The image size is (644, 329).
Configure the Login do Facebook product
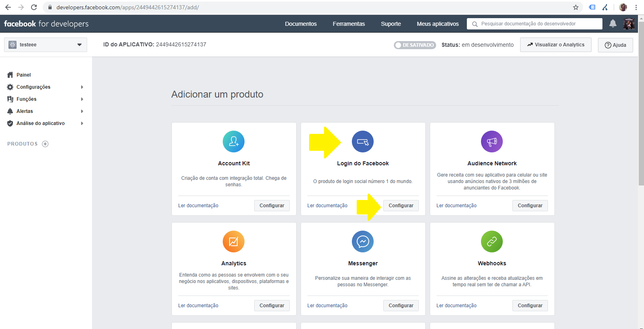401,206
